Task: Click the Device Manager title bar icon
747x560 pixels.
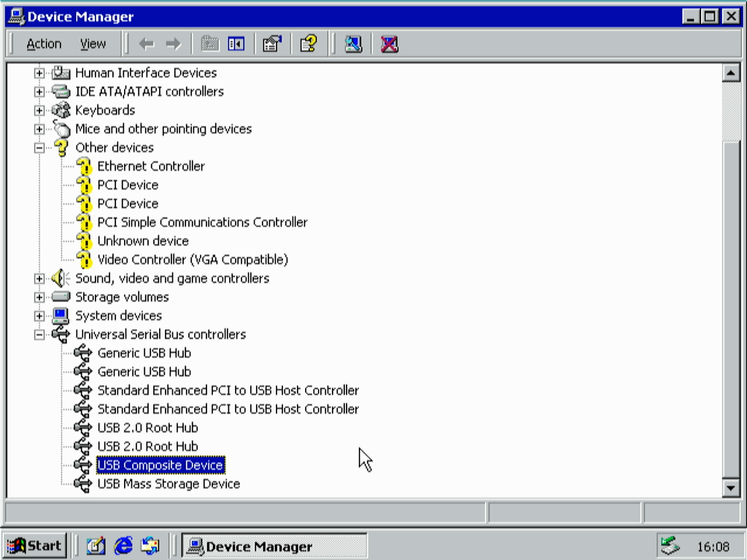Action: tap(17, 17)
